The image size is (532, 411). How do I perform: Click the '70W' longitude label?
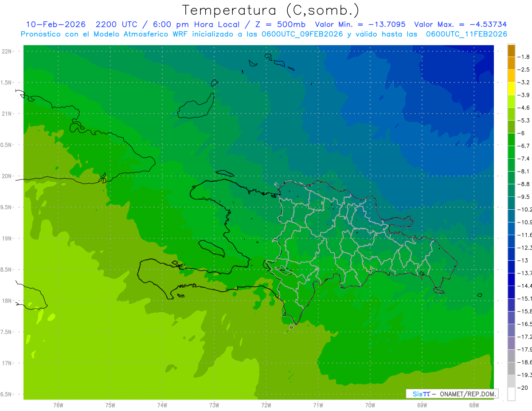[x=370, y=405]
